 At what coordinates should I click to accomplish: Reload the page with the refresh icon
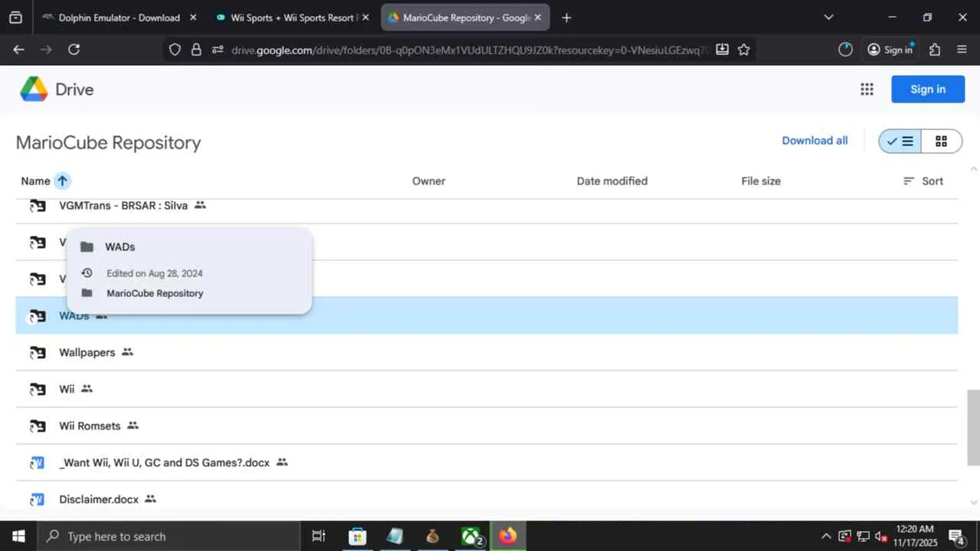(73, 50)
